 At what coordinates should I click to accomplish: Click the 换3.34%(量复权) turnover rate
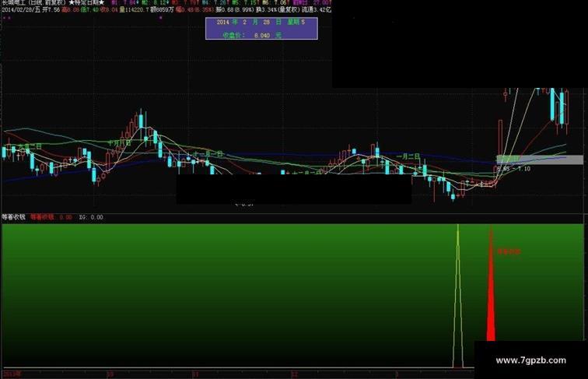click(278, 10)
